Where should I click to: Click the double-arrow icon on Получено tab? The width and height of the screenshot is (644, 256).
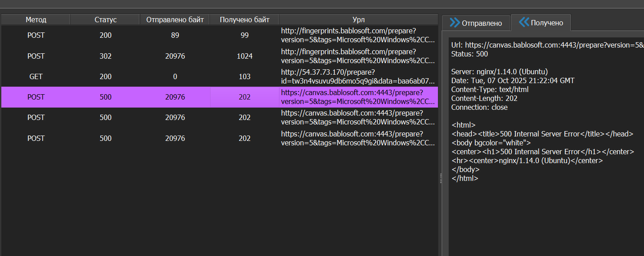tap(524, 23)
